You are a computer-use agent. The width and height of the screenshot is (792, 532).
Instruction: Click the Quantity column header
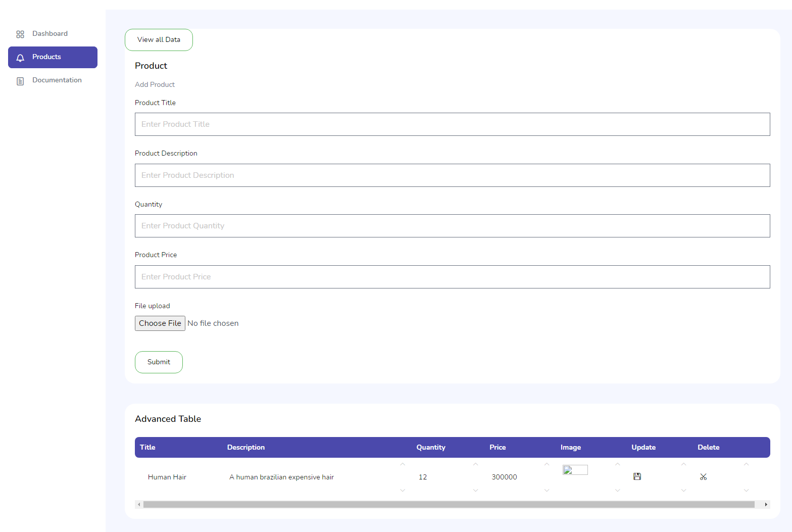[x=431, y=447]
